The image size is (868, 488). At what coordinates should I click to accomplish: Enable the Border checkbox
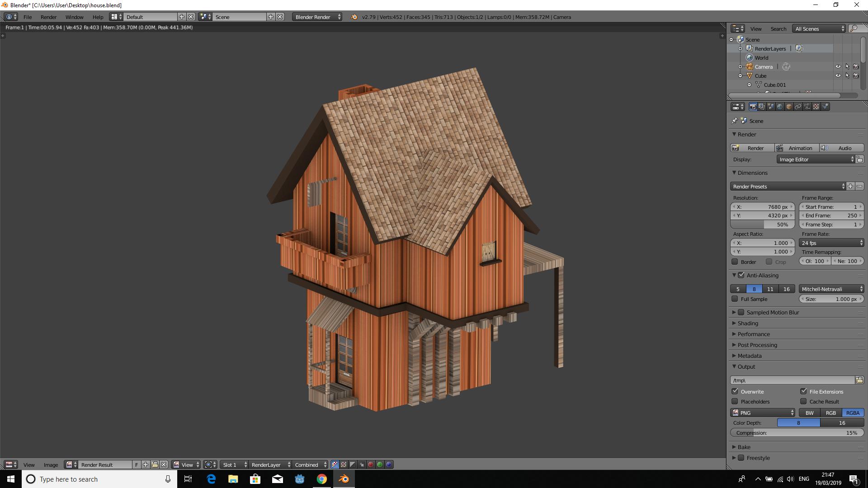735,262
